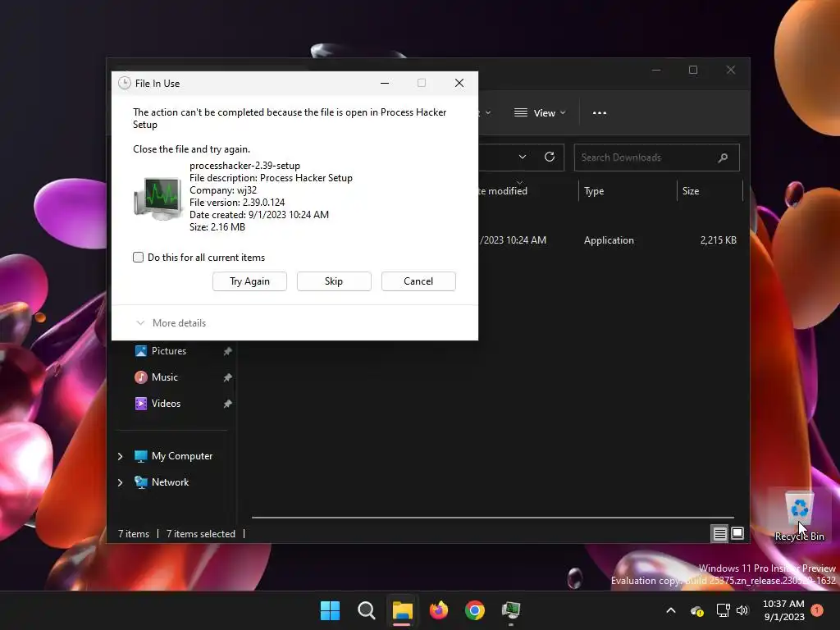Open address bar history dropdown

point(523,157)
